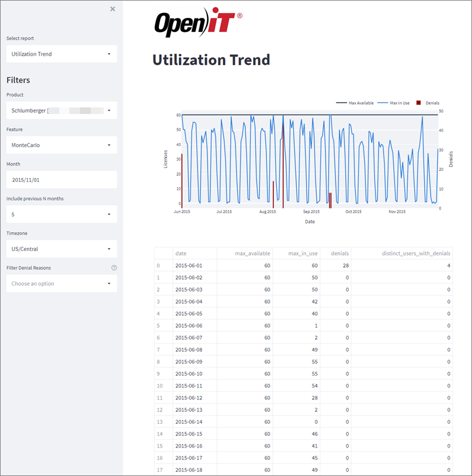Open the Feature dropdown showing MonteCarlo

click(x=62, y=145)
